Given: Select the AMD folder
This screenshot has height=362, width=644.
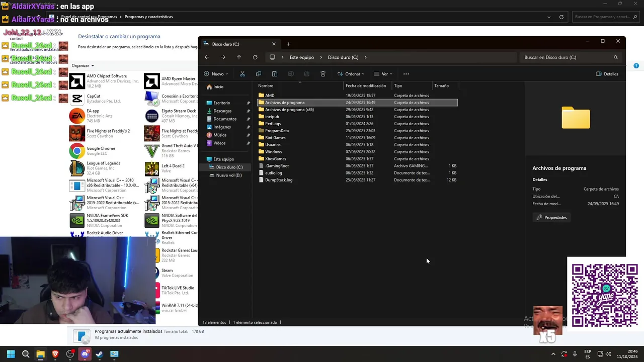Looking at the screenshot, I should [357, 95].
